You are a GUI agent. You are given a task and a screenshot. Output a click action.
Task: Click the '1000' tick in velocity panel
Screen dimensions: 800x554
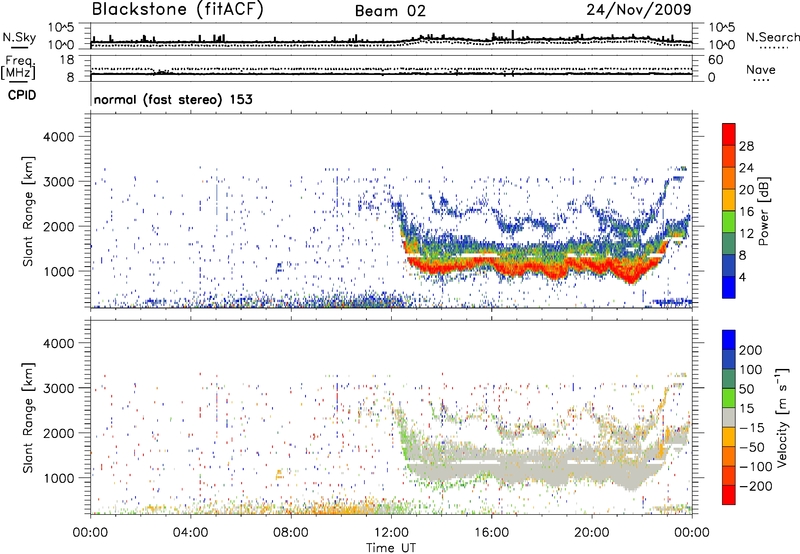(58, 478)
